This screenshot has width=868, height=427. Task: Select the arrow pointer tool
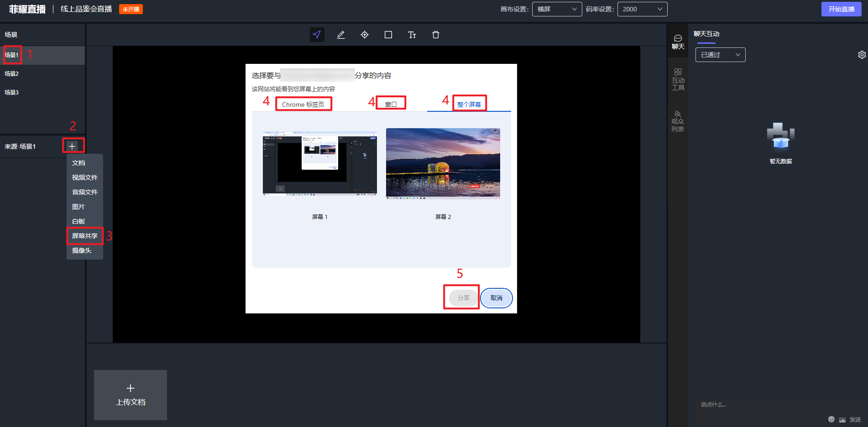(317, 35)
